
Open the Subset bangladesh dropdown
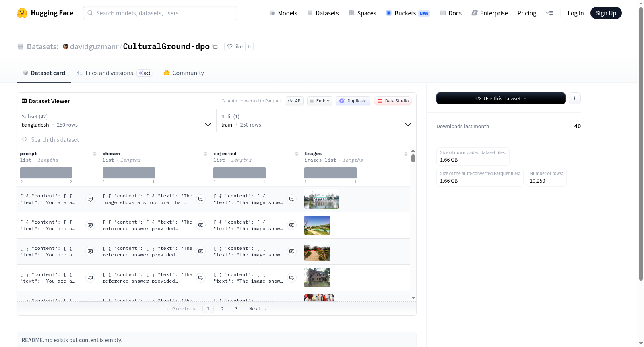click(116, 121)
